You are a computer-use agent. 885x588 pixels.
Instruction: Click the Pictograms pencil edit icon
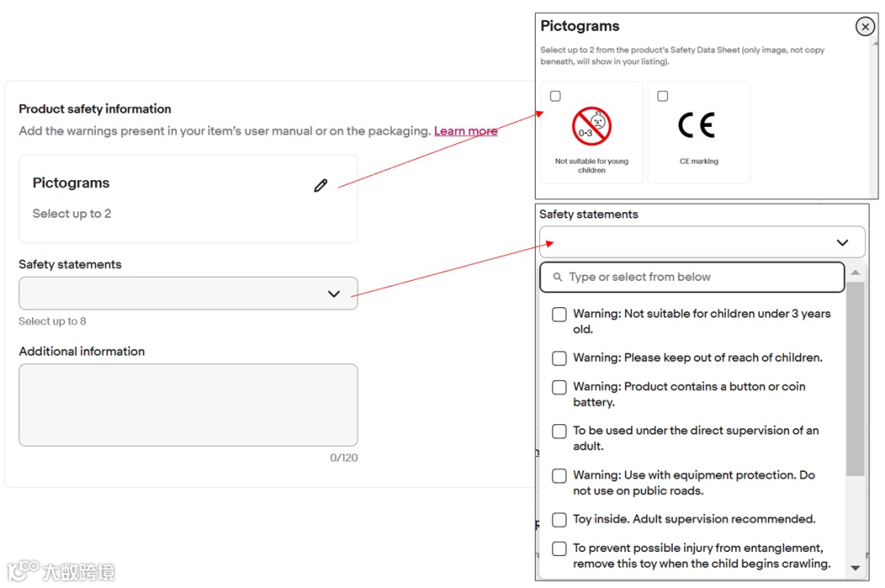click(320, 185)
